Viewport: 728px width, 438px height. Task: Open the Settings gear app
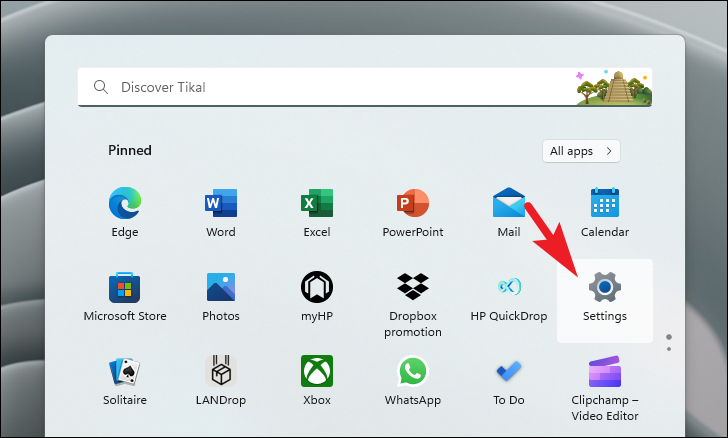point(604,287)
